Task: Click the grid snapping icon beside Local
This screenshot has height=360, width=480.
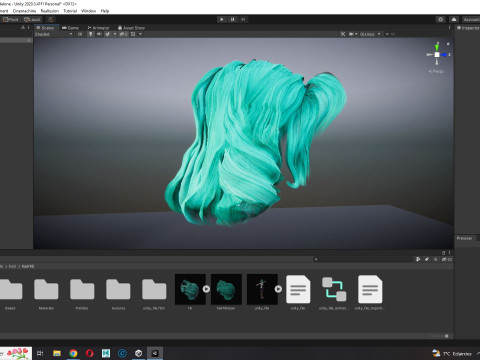Action: [51, 19]
